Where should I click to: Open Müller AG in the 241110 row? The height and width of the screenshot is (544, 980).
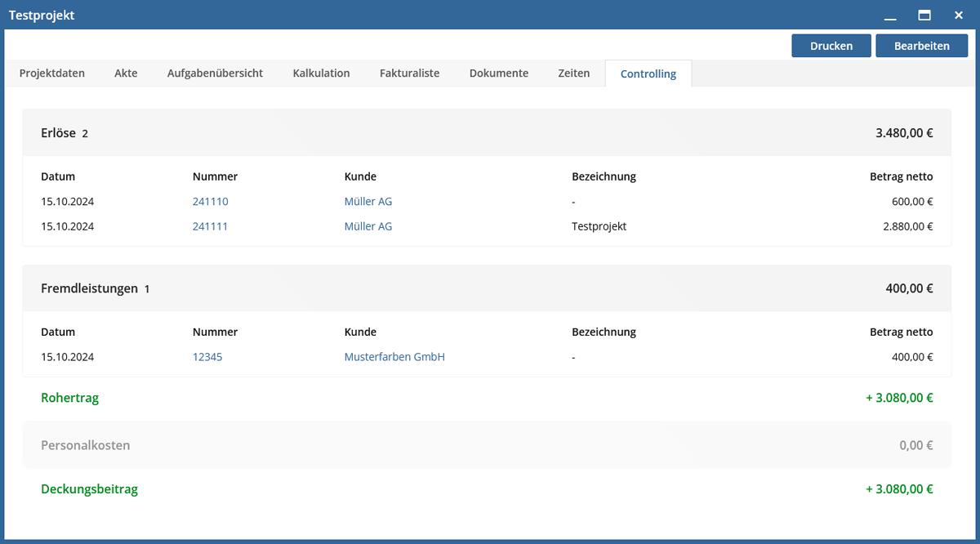(367, 202)
